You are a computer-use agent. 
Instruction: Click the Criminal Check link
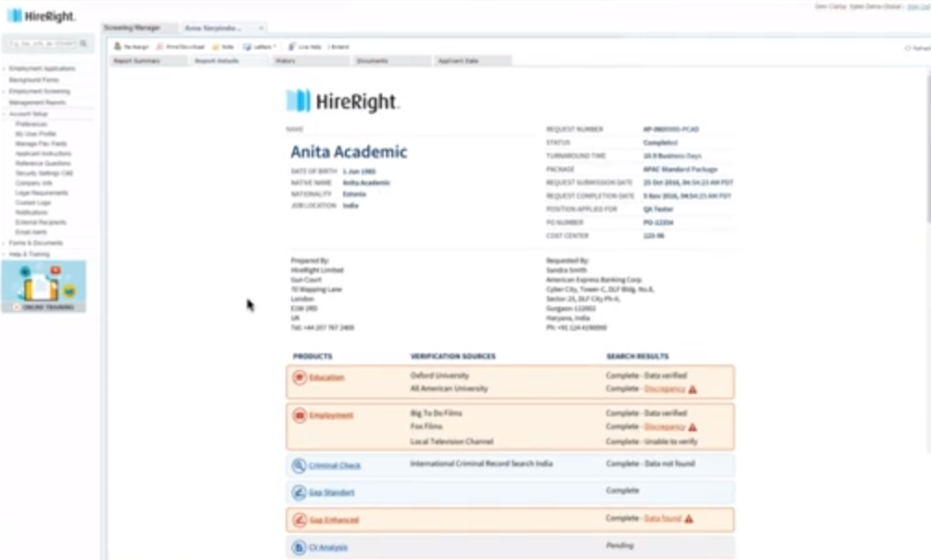click(x=334, y=465)
